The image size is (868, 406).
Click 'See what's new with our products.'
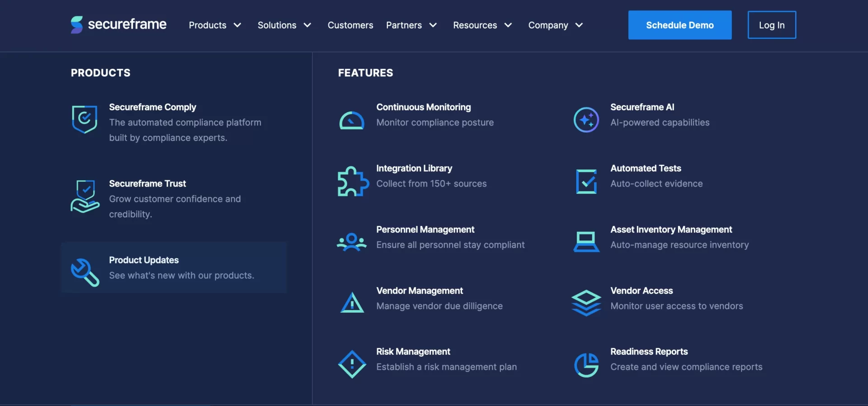(x=181, y=275)
